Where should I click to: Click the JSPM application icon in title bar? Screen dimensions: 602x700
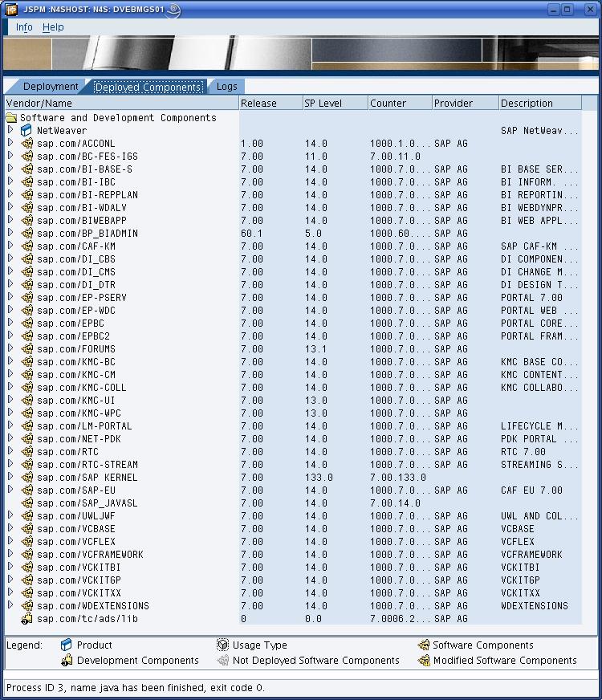click(x=11, y=10)
